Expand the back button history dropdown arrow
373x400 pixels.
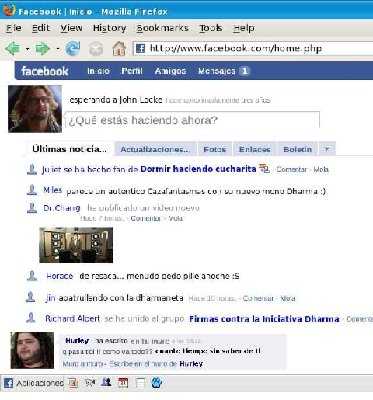[28, 49]
